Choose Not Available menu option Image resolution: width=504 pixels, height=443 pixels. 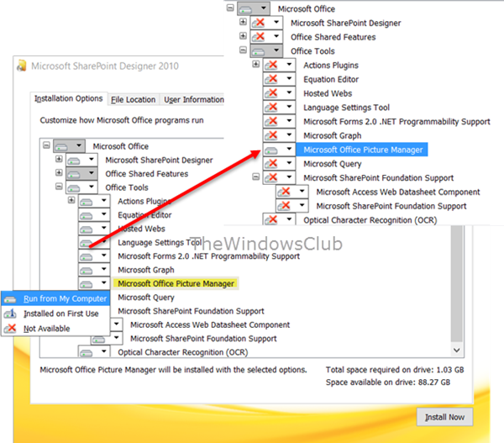coord(55,328)
